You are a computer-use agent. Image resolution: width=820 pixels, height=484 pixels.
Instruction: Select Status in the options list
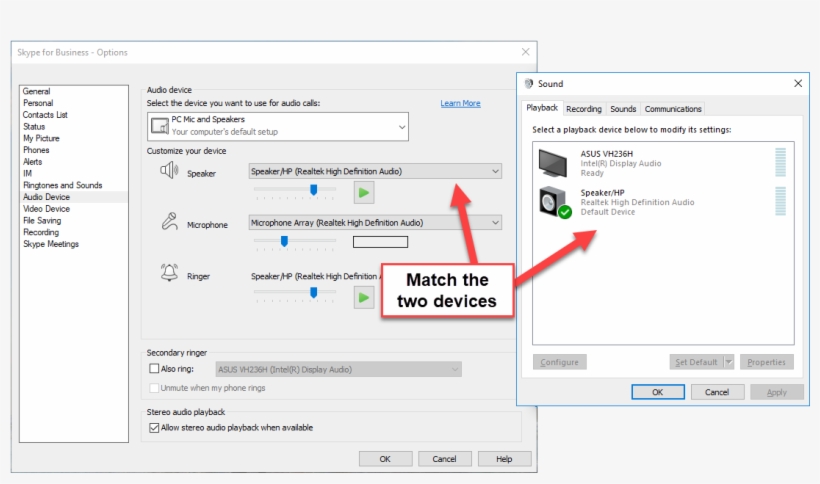pos(34,126)
